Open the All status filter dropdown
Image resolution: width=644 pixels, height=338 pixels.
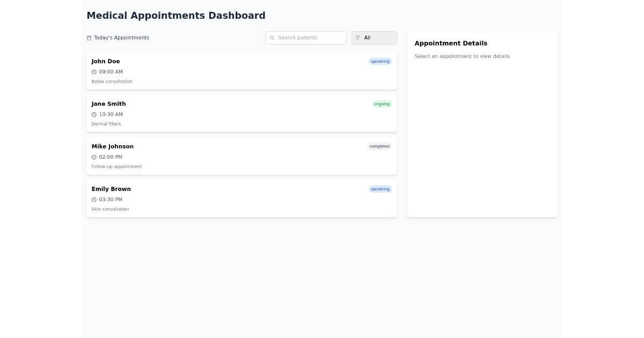374,38
